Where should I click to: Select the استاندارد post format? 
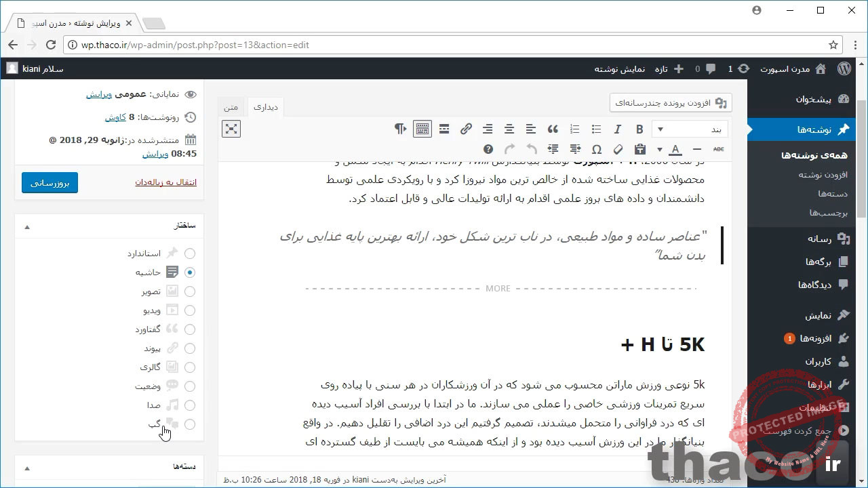pos(190,253)
